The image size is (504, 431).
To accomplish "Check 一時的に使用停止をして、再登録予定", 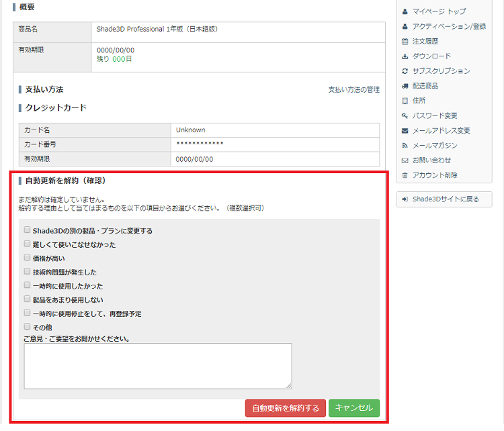I will [x=27, y=313].
